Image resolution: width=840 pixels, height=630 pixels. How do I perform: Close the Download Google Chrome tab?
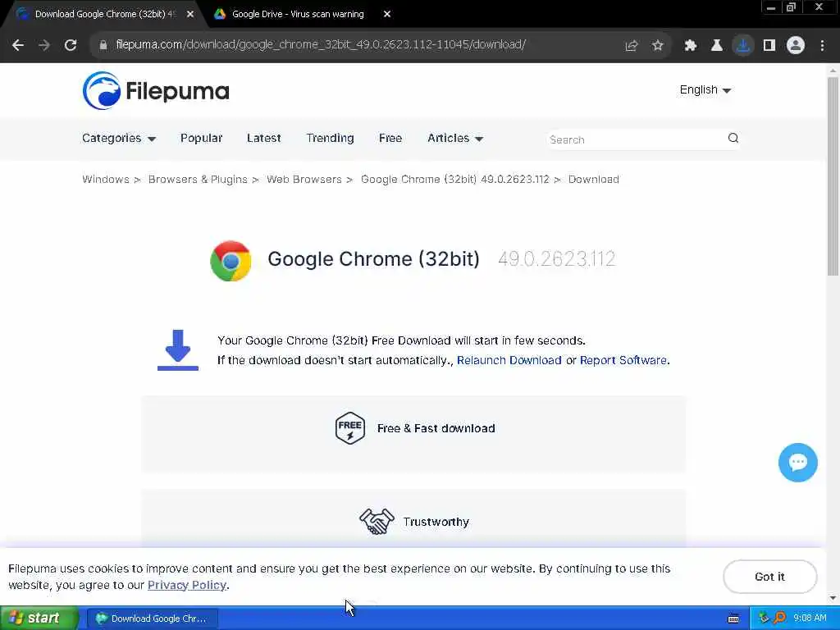(190, 15)
